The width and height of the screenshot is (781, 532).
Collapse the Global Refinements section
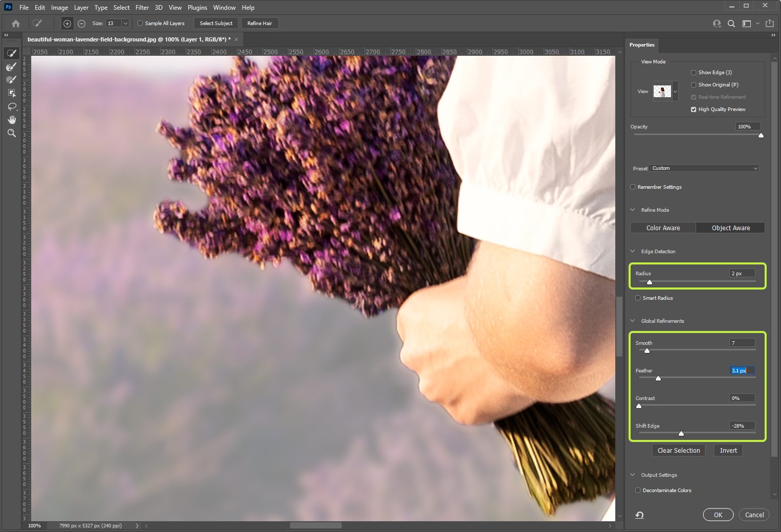(633, 321)
